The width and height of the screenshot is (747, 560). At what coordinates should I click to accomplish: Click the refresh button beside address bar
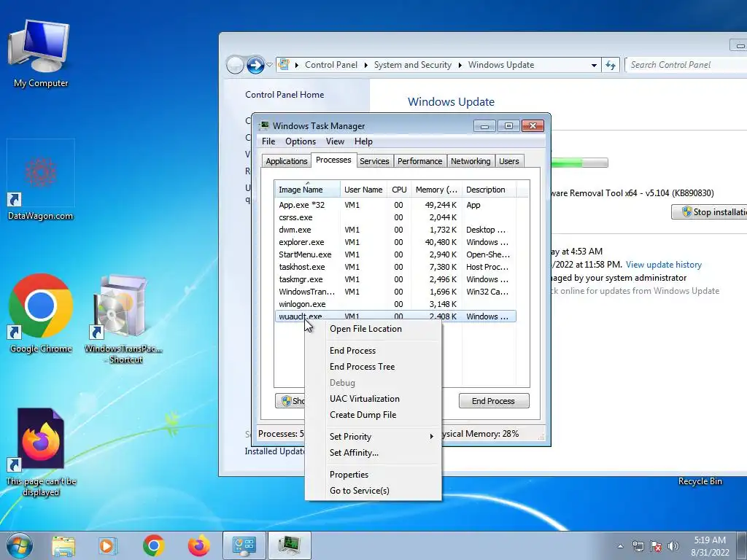[611, 65]
